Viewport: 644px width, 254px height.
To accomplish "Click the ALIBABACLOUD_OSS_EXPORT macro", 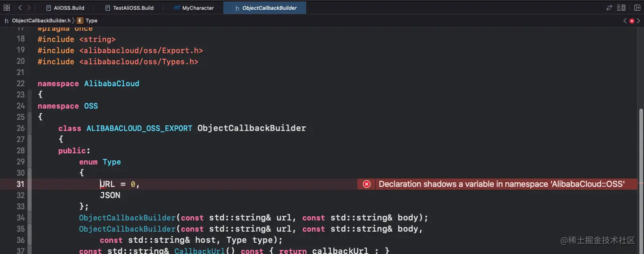I will pyautogui.click(x=139, y=128).
